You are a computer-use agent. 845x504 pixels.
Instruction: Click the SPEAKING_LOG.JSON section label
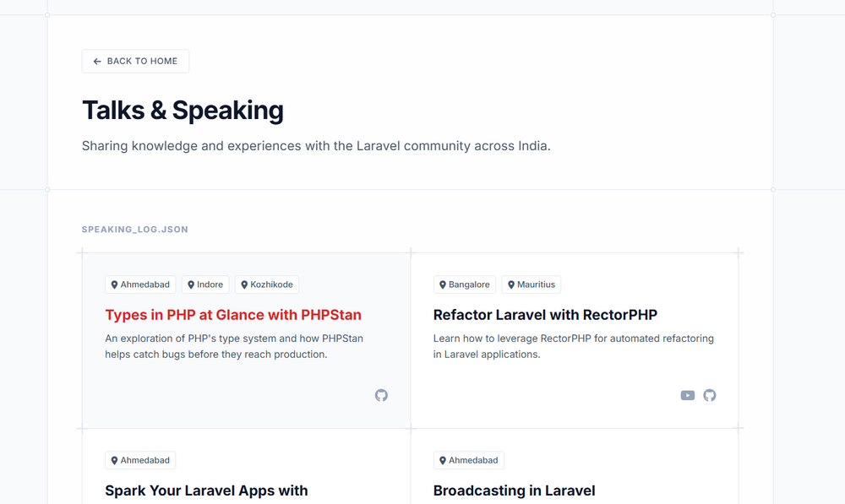134,230
